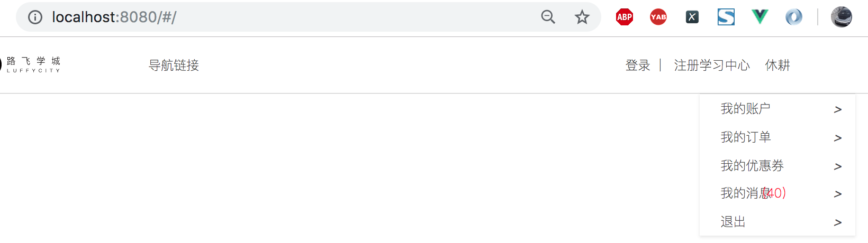Select 我的账户 from the dropdown menu
Screen dimensions: 868x243
tap(777, 109)
